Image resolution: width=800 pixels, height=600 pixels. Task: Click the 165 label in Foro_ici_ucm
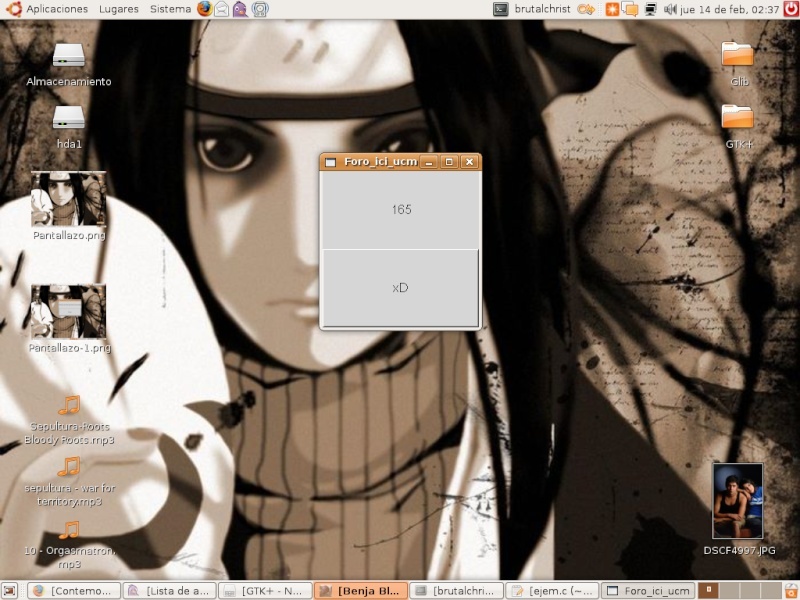coord(402,210)
